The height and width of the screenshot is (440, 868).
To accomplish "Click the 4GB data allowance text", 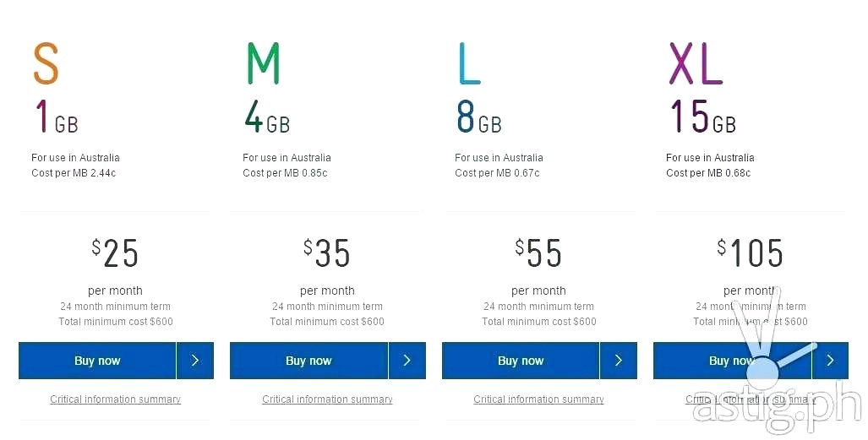I will (267, 118).
